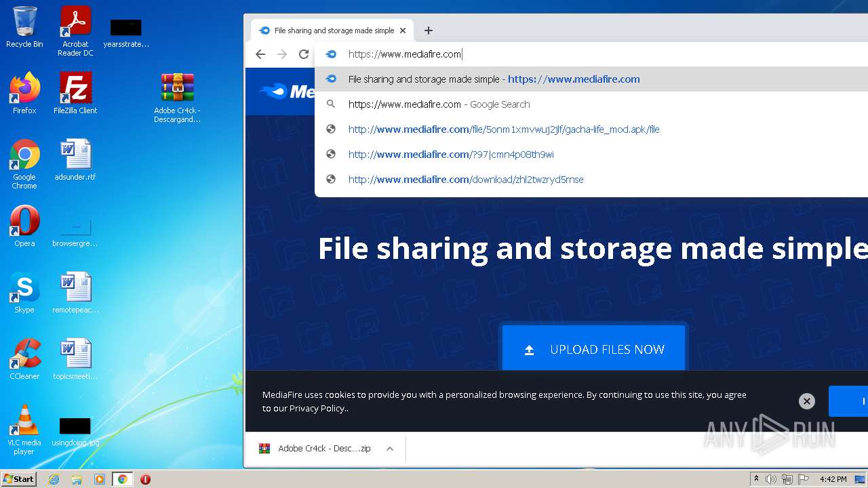Viewport: 868px width, 488px height.
Task: Open the downloaded Adobe Cr4ck zip
Action: (315, 449)
